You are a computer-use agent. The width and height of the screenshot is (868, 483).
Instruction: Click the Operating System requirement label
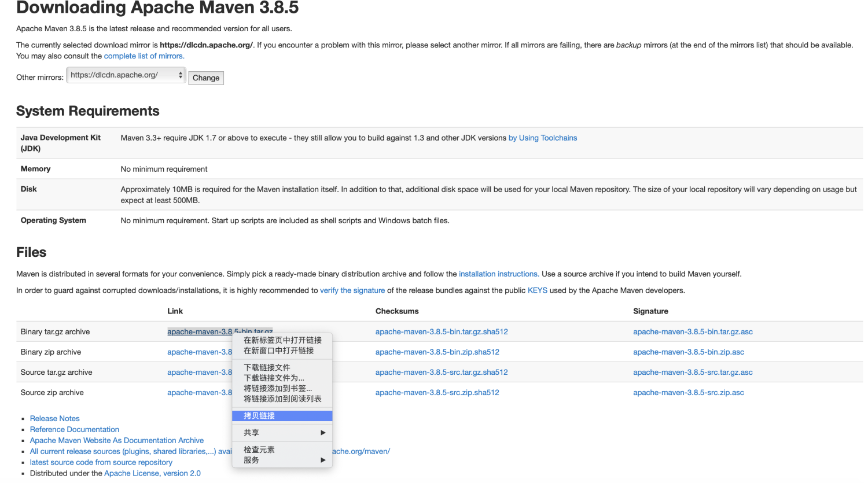click(x=53, y=220)
